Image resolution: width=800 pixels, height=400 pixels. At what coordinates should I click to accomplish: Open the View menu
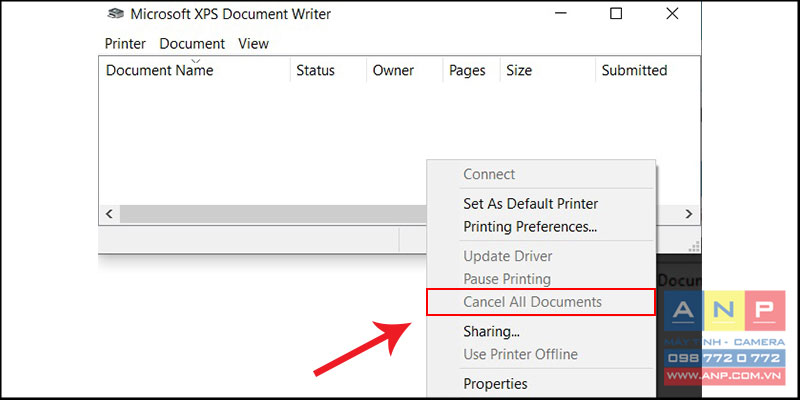click(254, 44)
